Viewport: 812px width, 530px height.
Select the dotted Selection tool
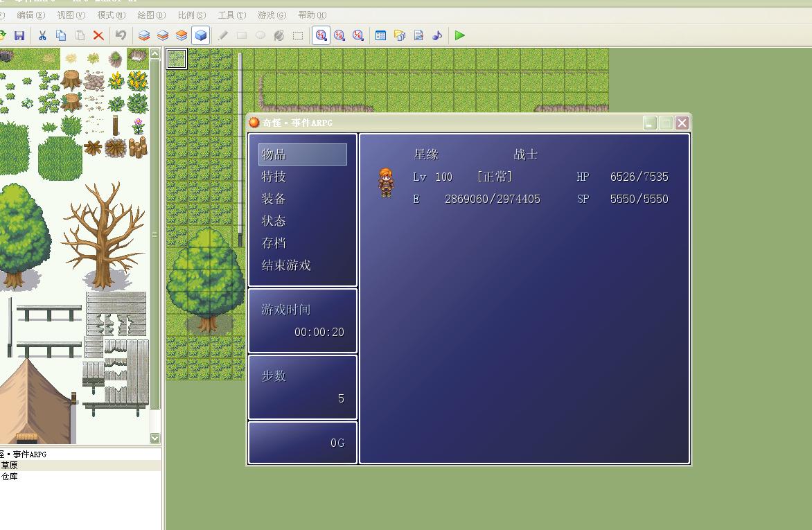coord(298,35)
